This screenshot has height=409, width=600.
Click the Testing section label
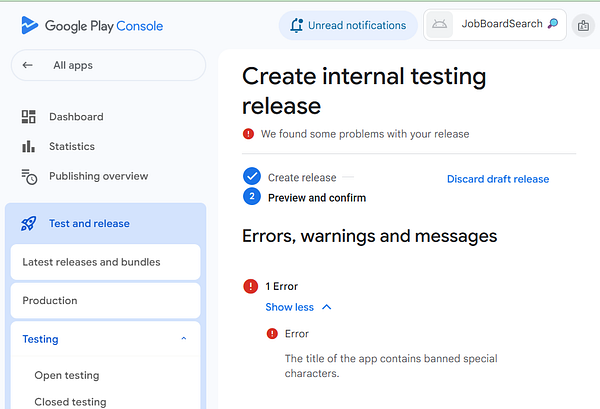(40, 339)
